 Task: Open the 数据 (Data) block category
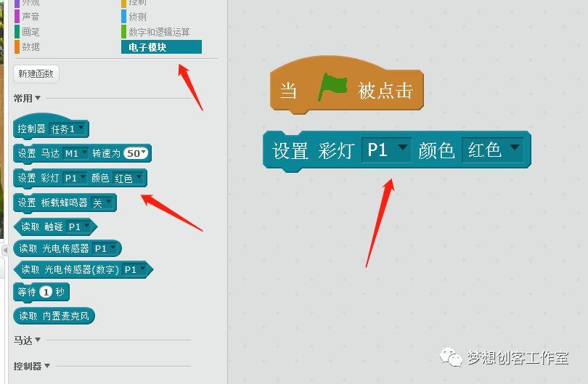tap(27, 47)
